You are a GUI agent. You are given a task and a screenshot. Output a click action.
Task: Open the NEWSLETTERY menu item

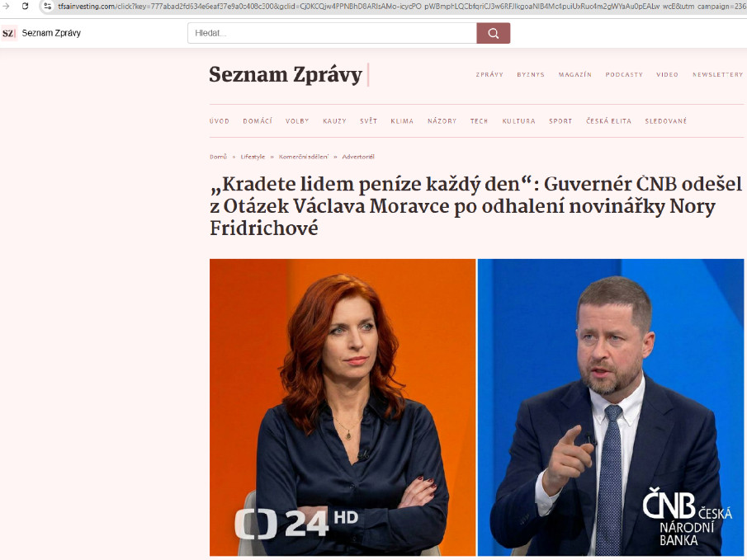[717, 75]
